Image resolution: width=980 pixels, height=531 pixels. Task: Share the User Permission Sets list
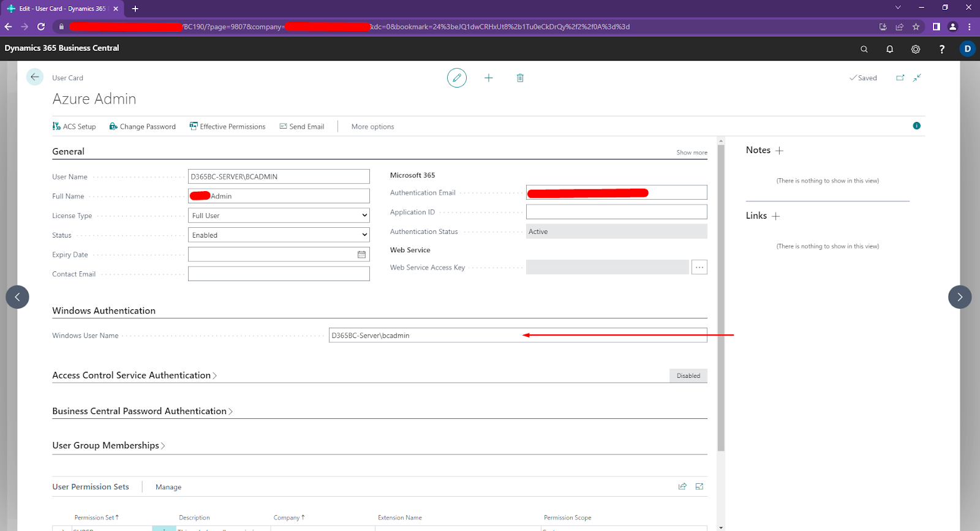682,486
